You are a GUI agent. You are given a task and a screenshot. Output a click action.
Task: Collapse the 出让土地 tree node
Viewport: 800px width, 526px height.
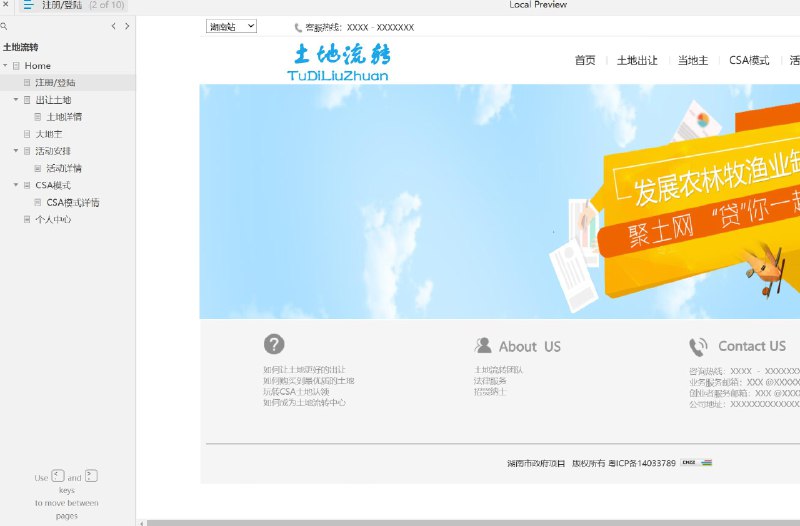(16, 99)
